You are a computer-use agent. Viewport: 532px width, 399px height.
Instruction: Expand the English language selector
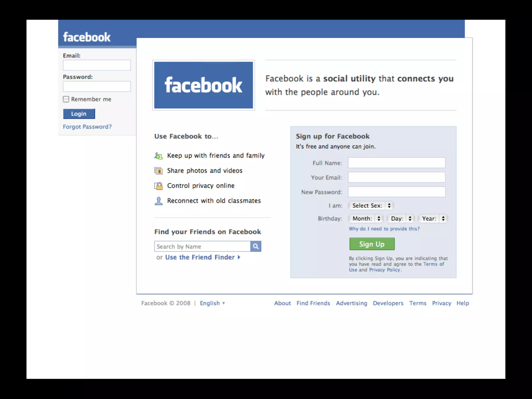[212, 303]
